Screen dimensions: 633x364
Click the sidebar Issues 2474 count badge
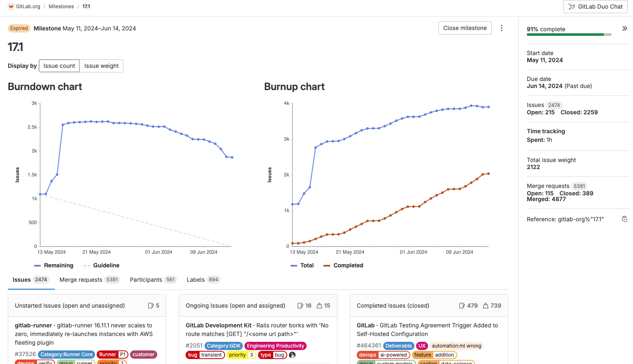point(554,105)
